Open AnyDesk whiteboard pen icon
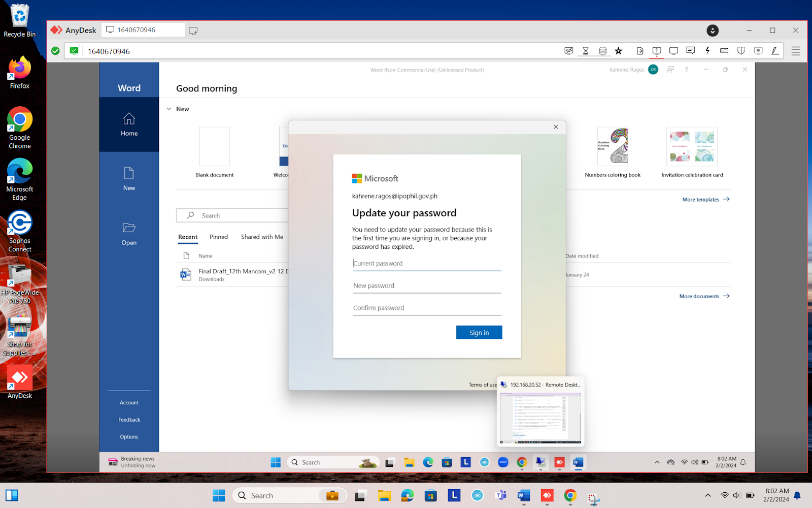The height and width of the screenshot is (508, 812). tap(775, 51)
